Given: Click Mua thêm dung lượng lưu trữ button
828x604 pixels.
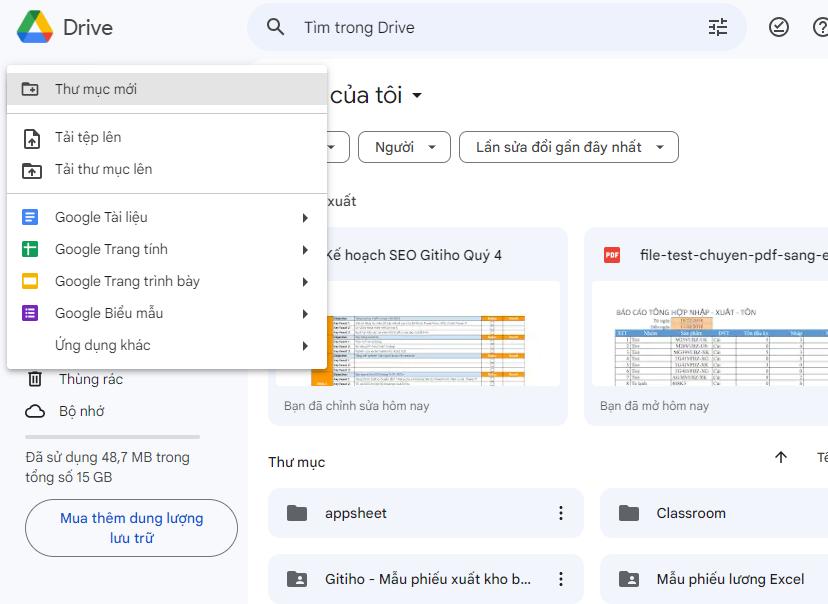Looking at the screenshot, I should tap(130, 527).
